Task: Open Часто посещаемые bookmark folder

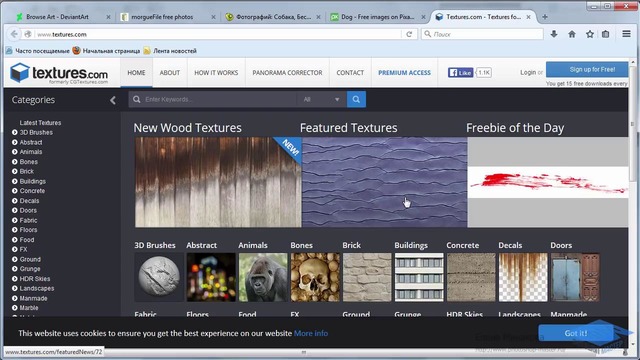Action: [x=38, y=51]
